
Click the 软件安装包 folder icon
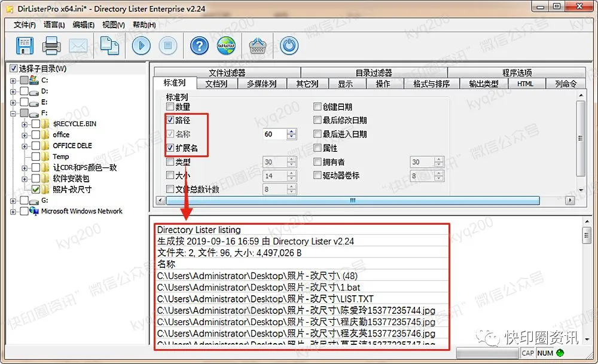click(x=46, y=178)
